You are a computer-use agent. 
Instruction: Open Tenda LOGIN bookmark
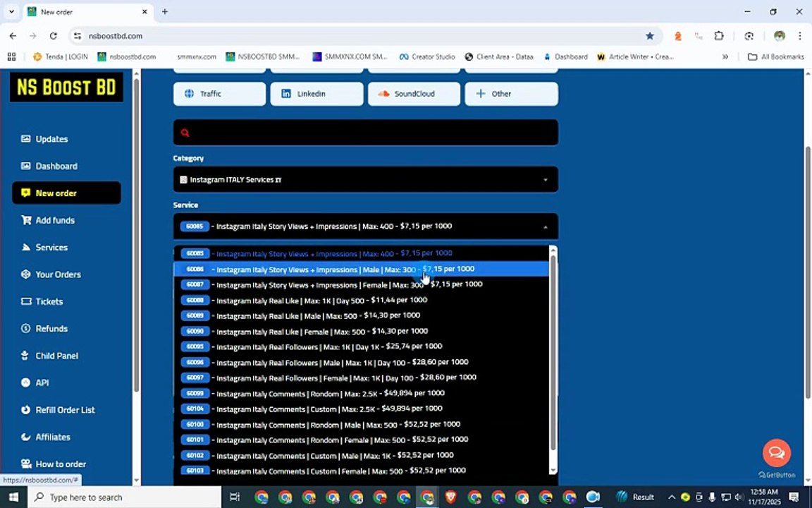pyautogui.click(x=61, y=56)
